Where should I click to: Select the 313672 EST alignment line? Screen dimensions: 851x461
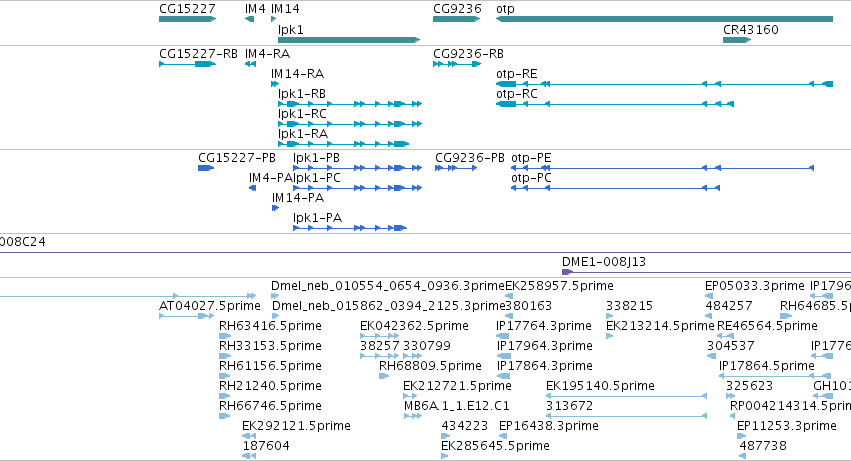pos(626,416)
